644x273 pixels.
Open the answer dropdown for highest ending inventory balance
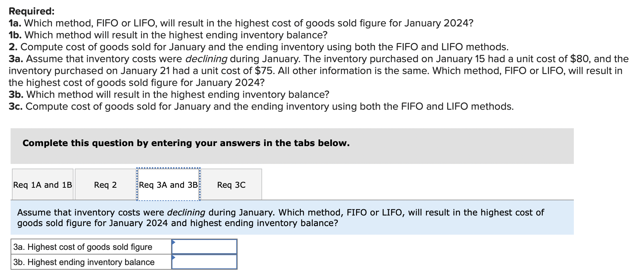tap(205, 262)
